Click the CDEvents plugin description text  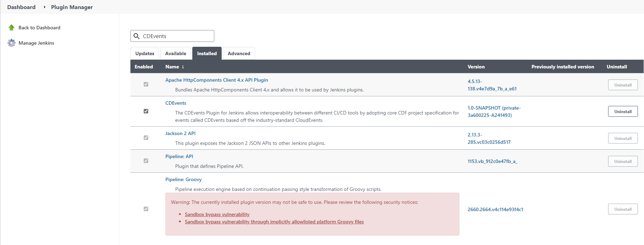click(x=317, y=117)
